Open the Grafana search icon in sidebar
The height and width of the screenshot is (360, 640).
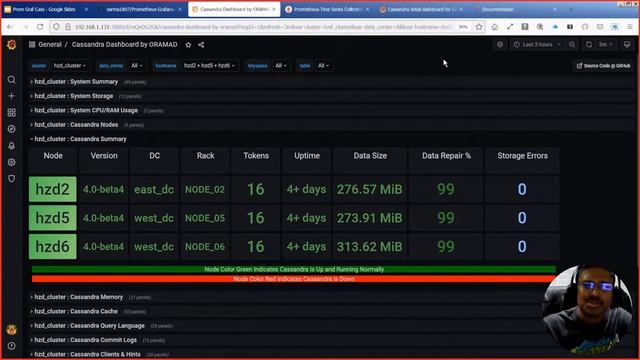click(x=11, y=80)
